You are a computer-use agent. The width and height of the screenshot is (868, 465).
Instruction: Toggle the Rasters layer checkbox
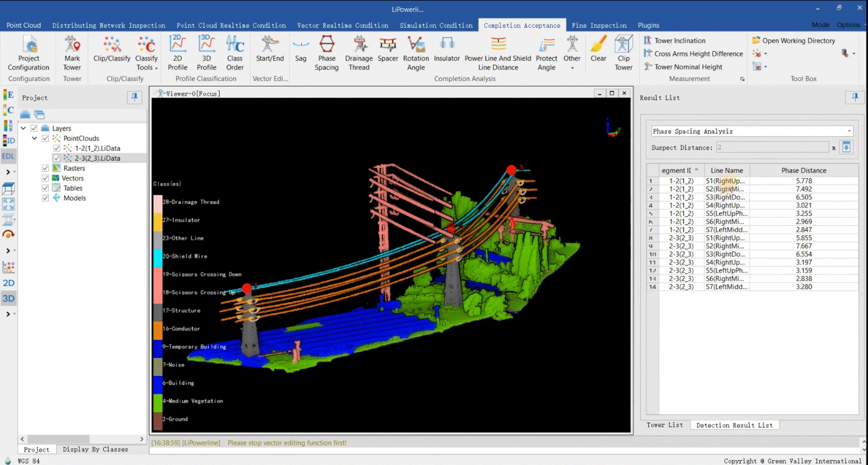pos(45,168)
